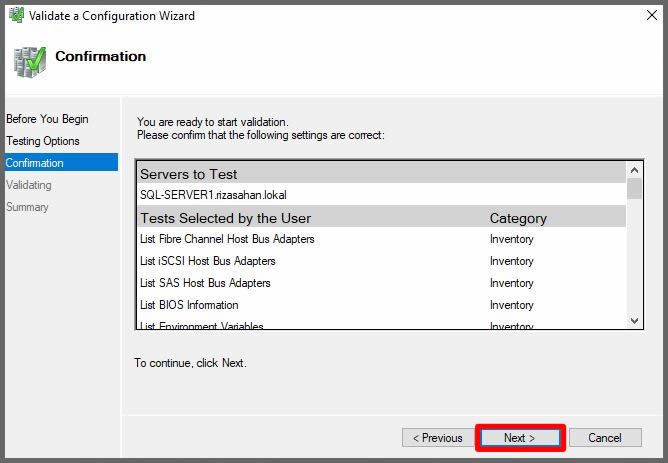Click the Summary step in sidebar

tap(27, 207)
